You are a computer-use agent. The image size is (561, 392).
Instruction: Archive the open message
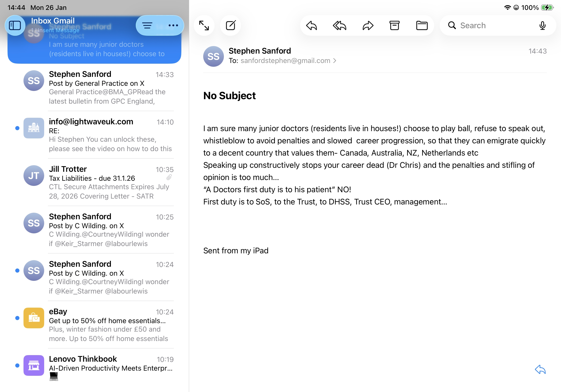[394, 25]
